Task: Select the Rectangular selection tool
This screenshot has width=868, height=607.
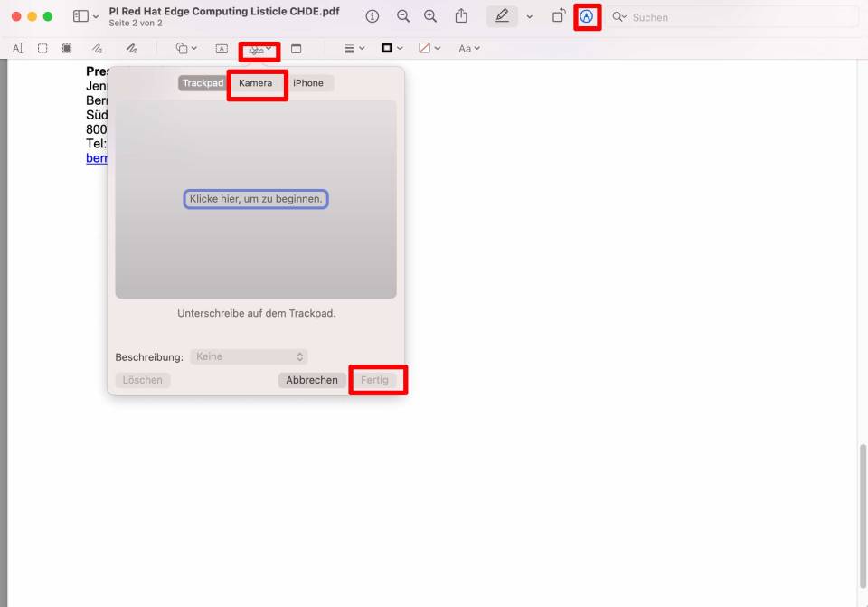Action: click(42, 49)
